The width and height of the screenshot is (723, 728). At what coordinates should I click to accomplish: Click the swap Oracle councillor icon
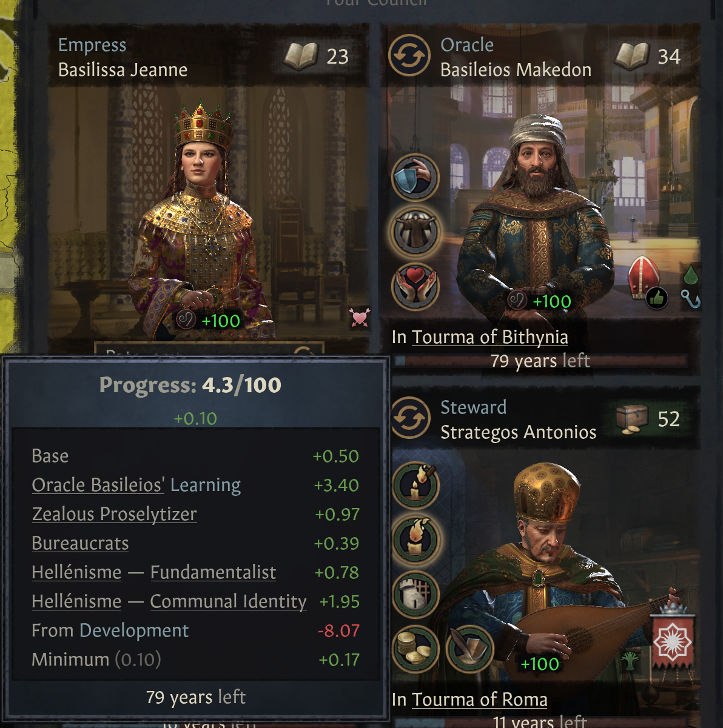(x=409, y=56)
